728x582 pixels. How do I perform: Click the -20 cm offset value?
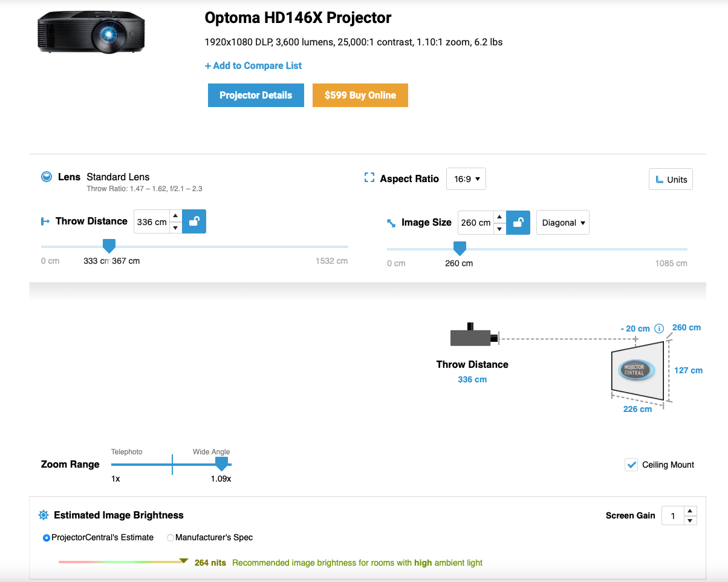(x=635, y=329)
